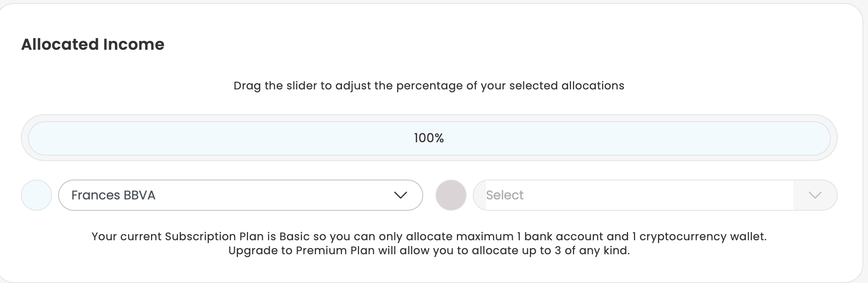The height and width of the screenshot is (283, 868).
Task: Click the grey circle beside the Select dropdown
Action: pos(451,195)
